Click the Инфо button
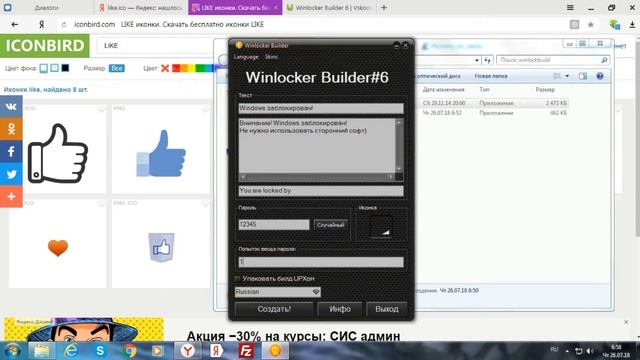Image resolution: width=640 pixels, height=360 pixels. tap(340, 309)
